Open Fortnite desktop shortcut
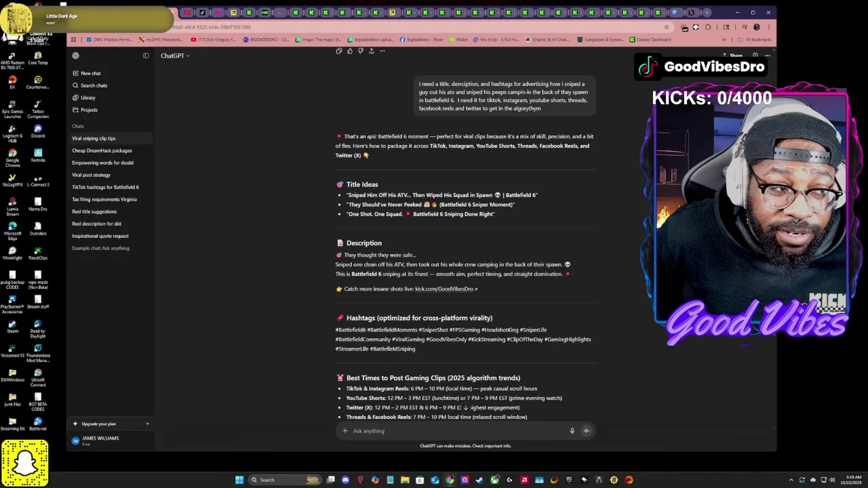The image size is (868, 488). 38,155
